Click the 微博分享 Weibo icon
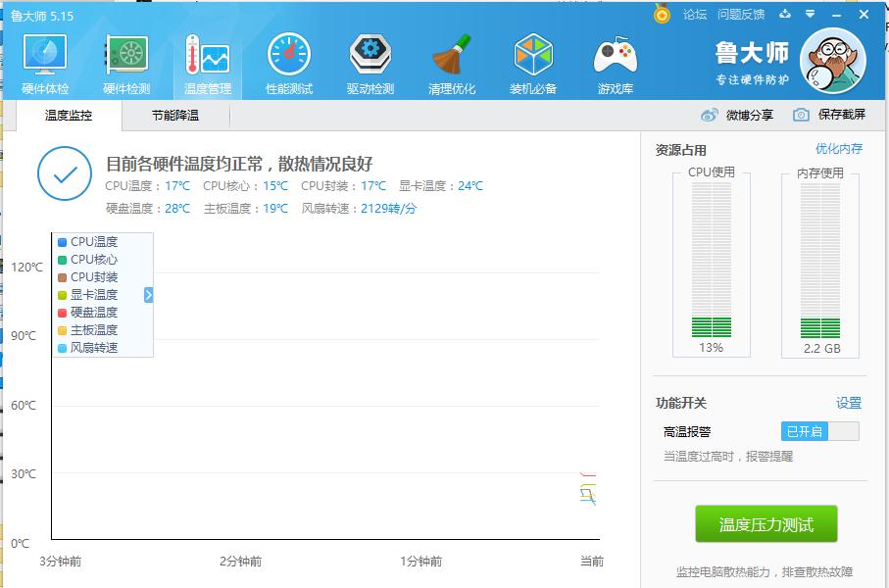The height and width of the screenshot is (588, 889). 710,115
